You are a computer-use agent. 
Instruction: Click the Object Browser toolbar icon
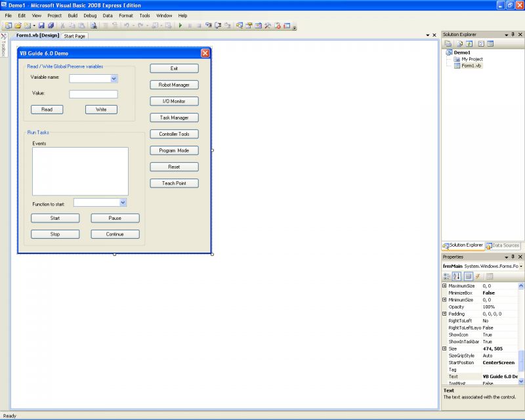[x=258, y=26]
